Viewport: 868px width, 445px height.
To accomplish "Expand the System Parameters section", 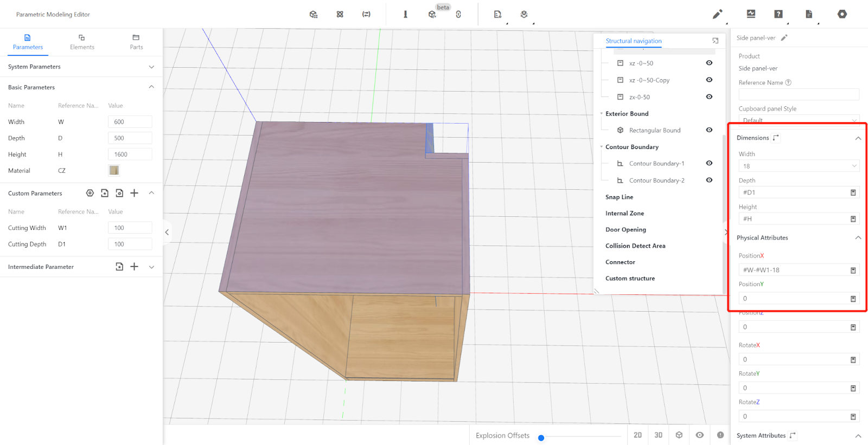I will point(151,67).
